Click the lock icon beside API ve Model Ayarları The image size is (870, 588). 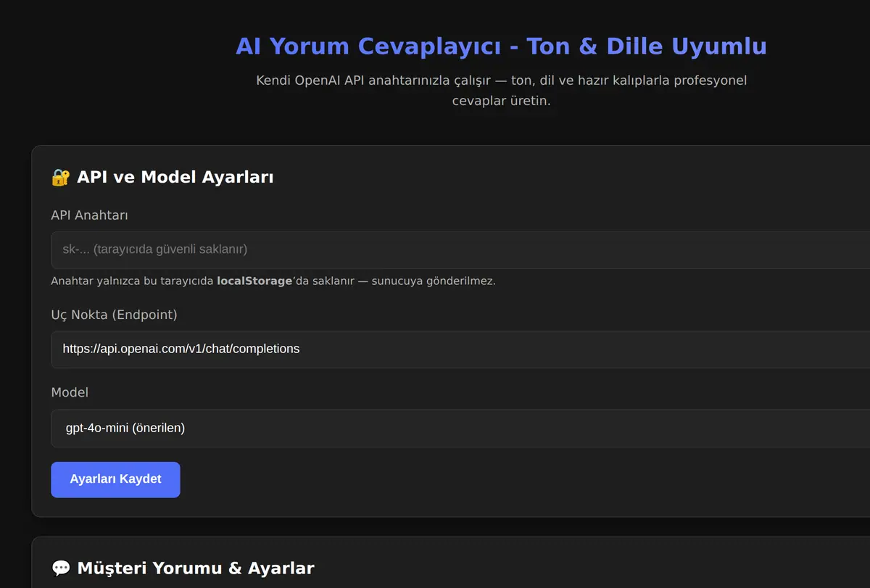tap(61, 177)
